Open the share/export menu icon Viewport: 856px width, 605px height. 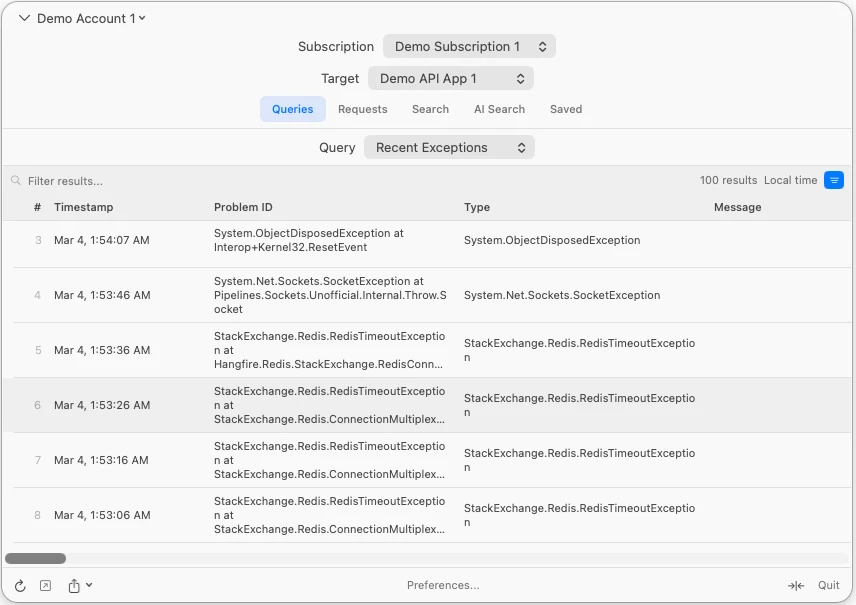click(79, 586)
